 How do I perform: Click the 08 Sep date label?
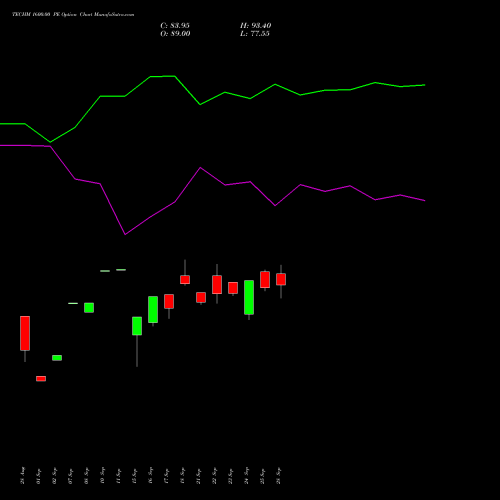click(x=86, y=476)
